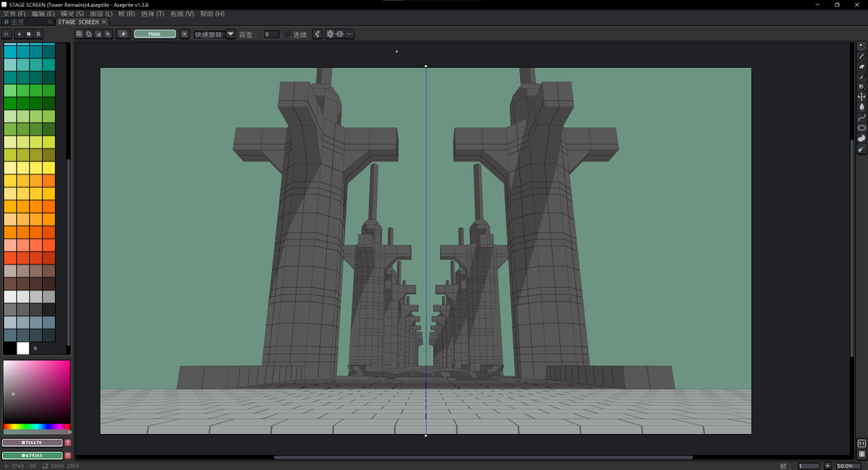
Task: Click the palette sort down-arrow icon
Action: click(18, 34)
